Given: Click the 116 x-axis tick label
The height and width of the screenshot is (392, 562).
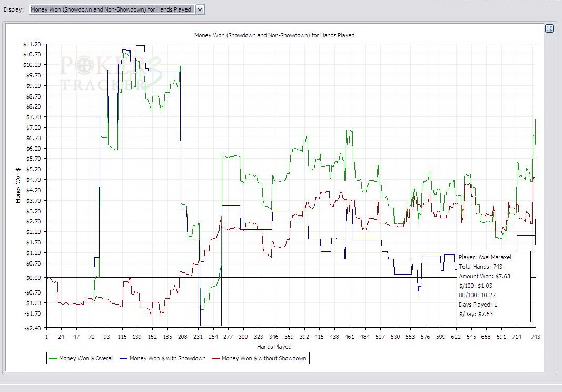Looking at the screenshot, I should [x=122, y=337].
